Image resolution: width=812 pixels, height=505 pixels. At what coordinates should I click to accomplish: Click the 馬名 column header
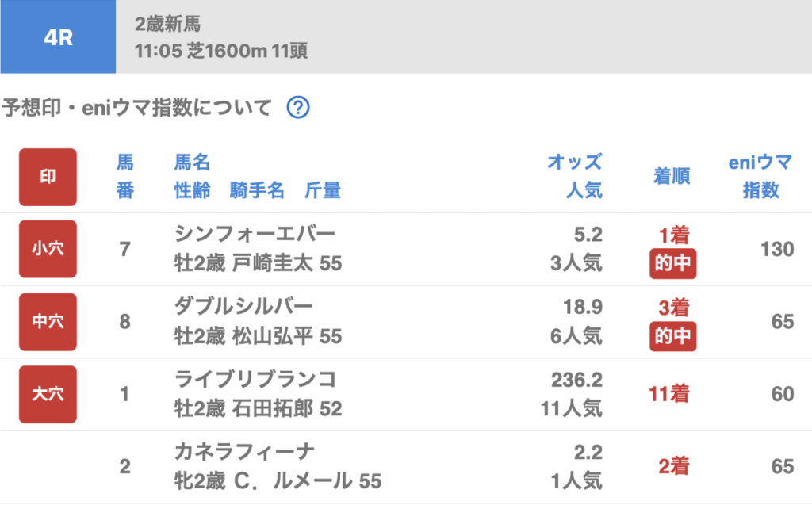tap(192, 163)
